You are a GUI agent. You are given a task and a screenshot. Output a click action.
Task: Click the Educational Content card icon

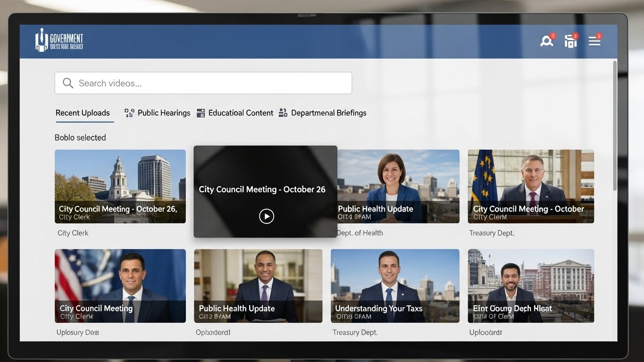201,112
